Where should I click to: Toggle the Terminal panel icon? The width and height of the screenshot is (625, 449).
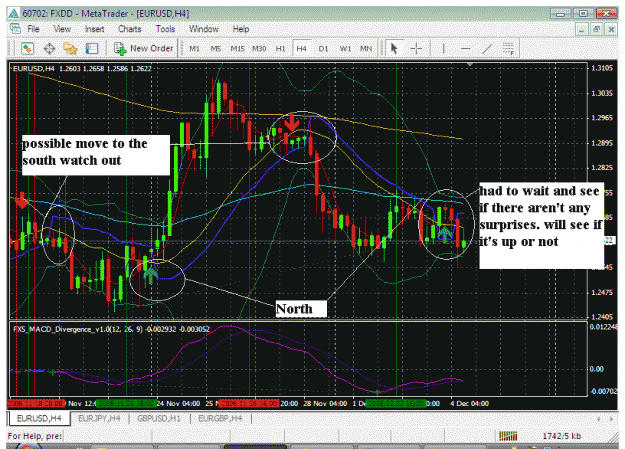92,49
